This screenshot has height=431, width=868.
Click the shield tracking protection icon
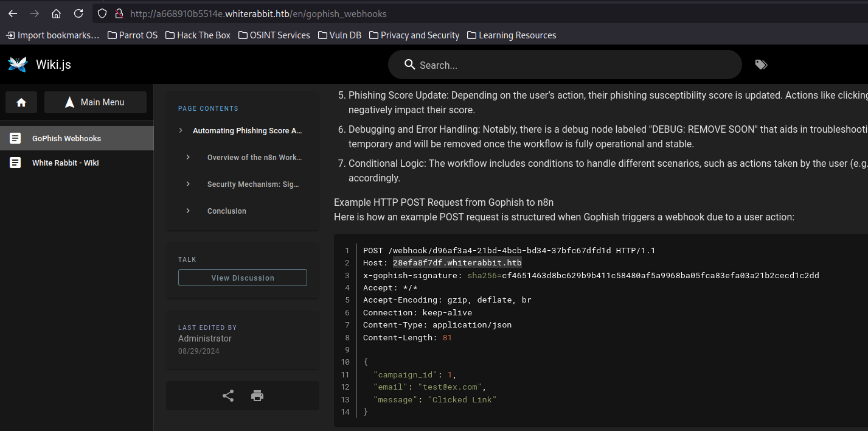click(102, 13)
